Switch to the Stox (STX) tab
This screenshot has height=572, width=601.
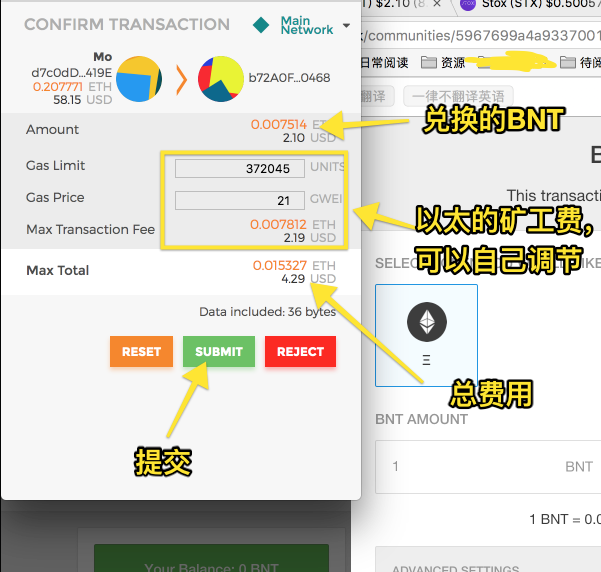tap(531, 5)
